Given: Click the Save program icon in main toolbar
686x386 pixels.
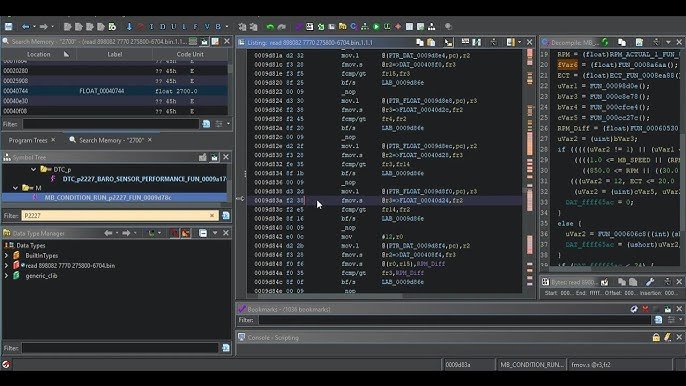Looking at the screenshot, I should [9, 27].
